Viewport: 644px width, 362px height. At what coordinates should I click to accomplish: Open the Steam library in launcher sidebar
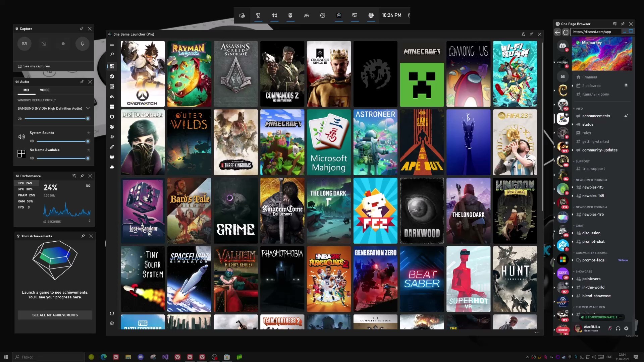[112, 76]
